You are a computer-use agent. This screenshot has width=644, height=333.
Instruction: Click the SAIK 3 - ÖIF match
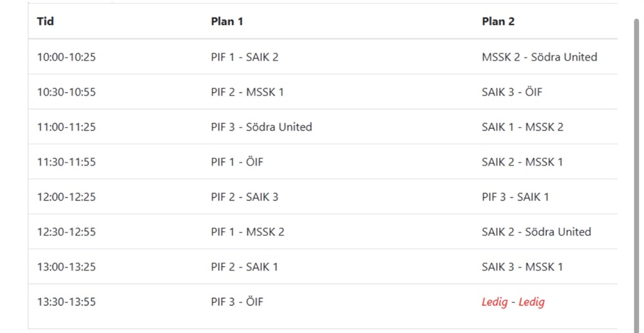click(x=512, y=92)
